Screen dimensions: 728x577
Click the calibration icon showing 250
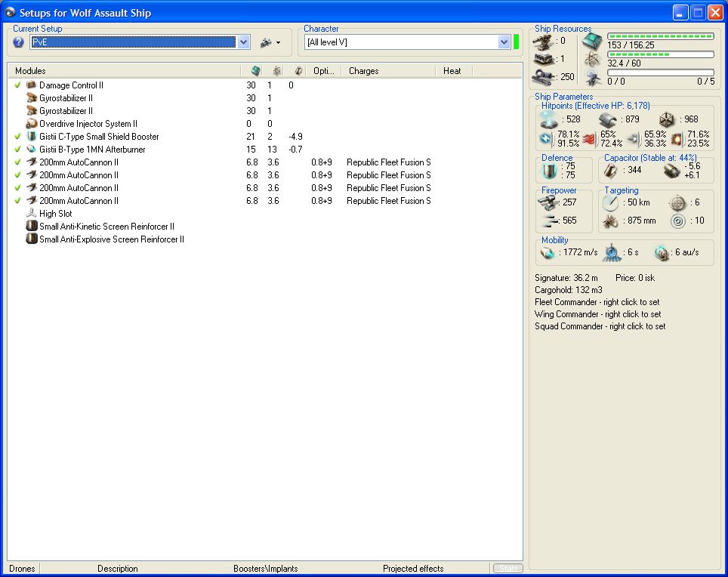[543, 76]
